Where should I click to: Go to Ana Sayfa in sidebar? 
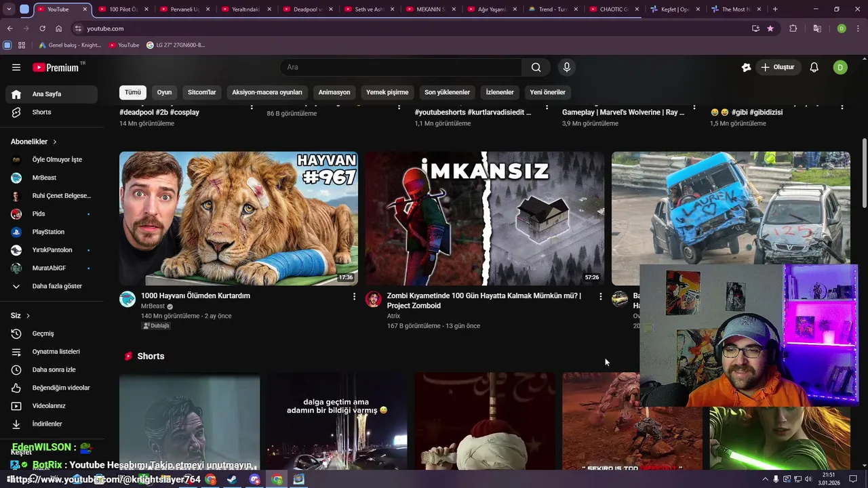(52, 94)
